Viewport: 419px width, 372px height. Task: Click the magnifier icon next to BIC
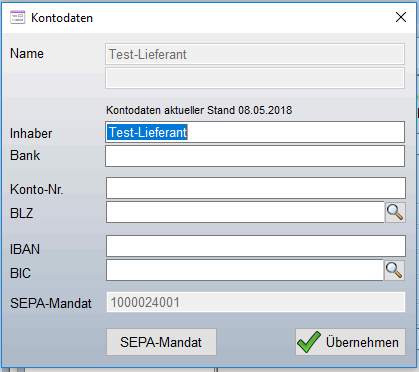click(x=394, y=270)
